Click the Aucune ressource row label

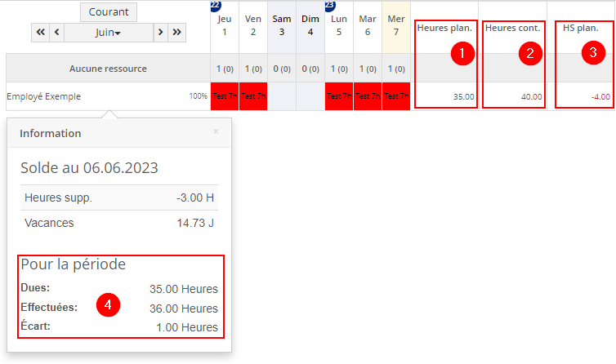(x=108, y=69)
